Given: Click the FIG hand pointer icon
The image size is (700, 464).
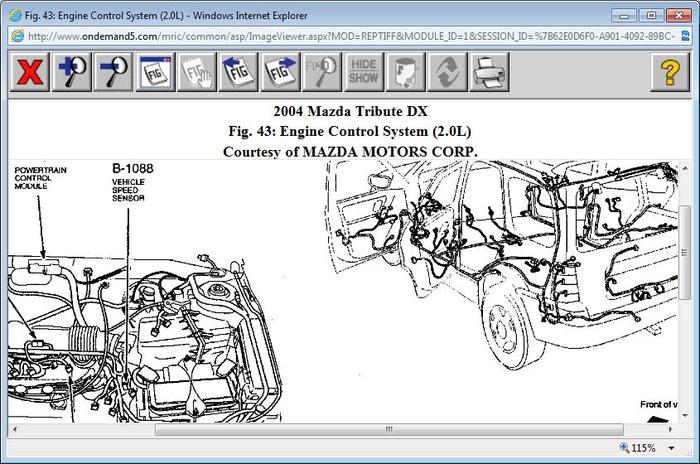Looking at the screenshot, I should (197, 72).
